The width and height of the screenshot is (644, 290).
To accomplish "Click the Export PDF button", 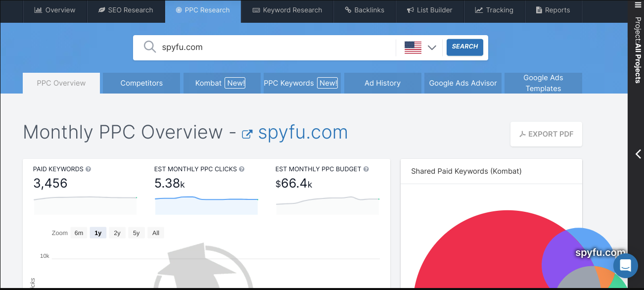I will click(x=546, y=134).
